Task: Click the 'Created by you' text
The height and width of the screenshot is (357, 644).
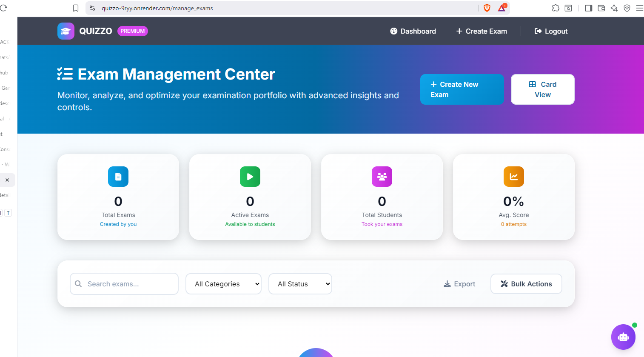Action: 118,224
